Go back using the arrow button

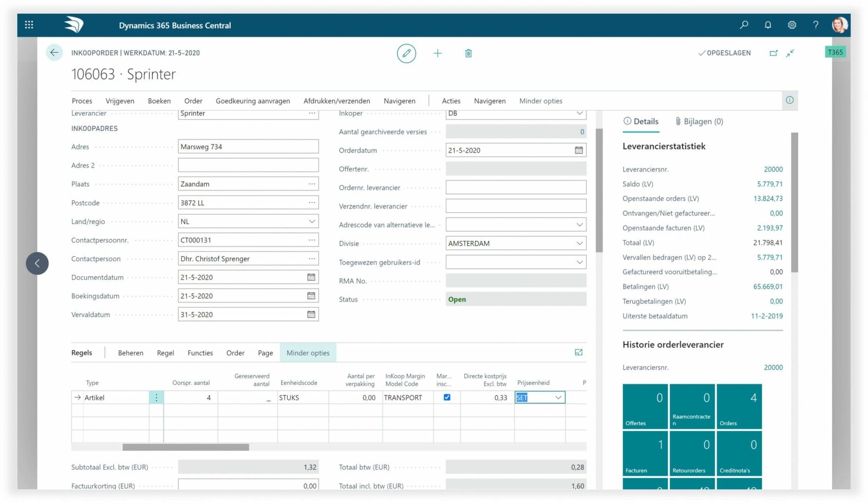[54, 53]
